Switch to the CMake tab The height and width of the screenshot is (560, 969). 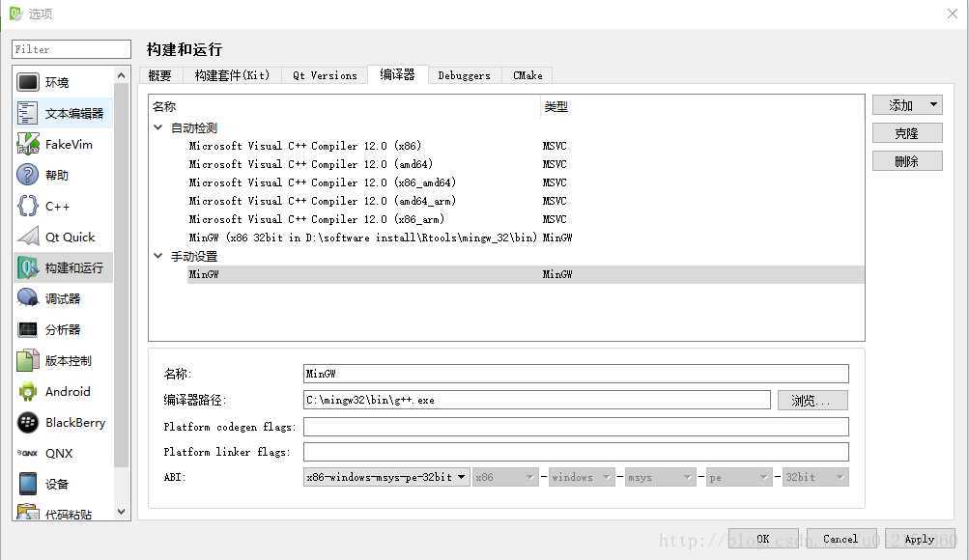527,75
